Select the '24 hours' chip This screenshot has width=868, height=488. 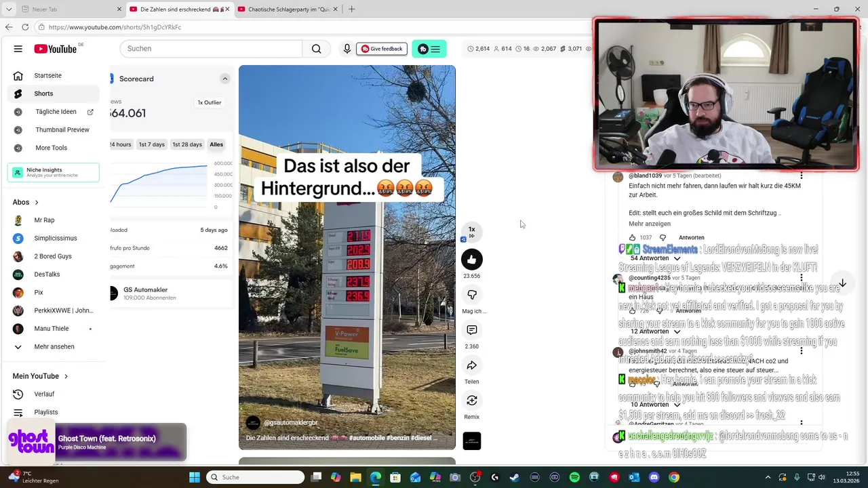[x=121, y=144]
